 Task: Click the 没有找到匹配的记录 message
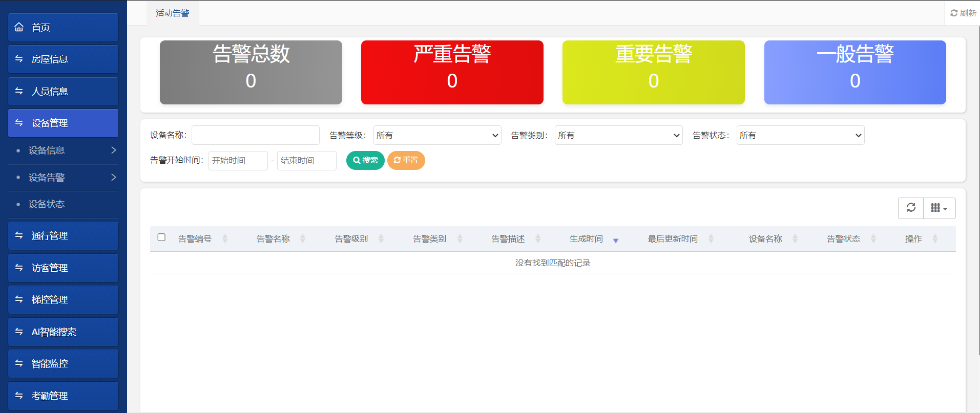pyautogui.click(x=553, y=263)
